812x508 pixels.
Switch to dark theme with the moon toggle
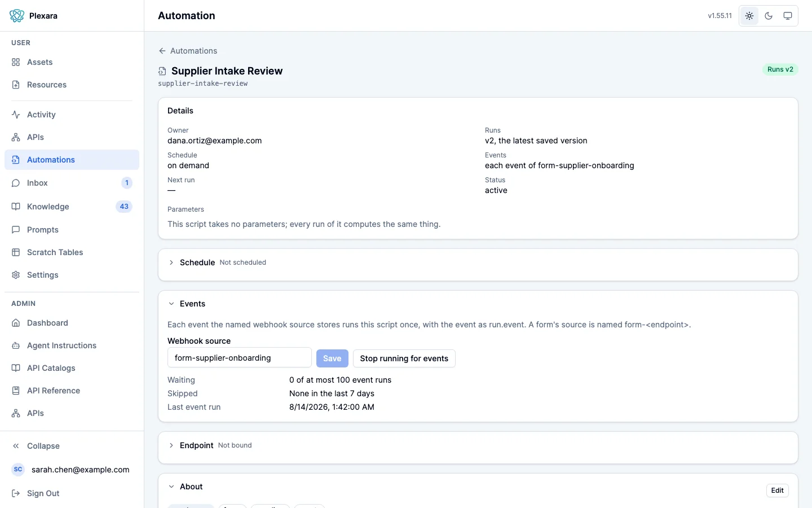click(769, 16)
